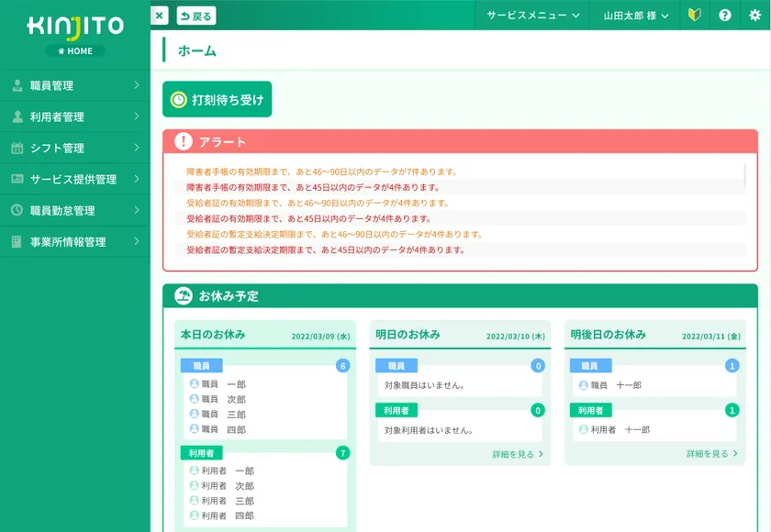
Task: Click the staff count badge showing 6
Action: [x=342, y=366]
